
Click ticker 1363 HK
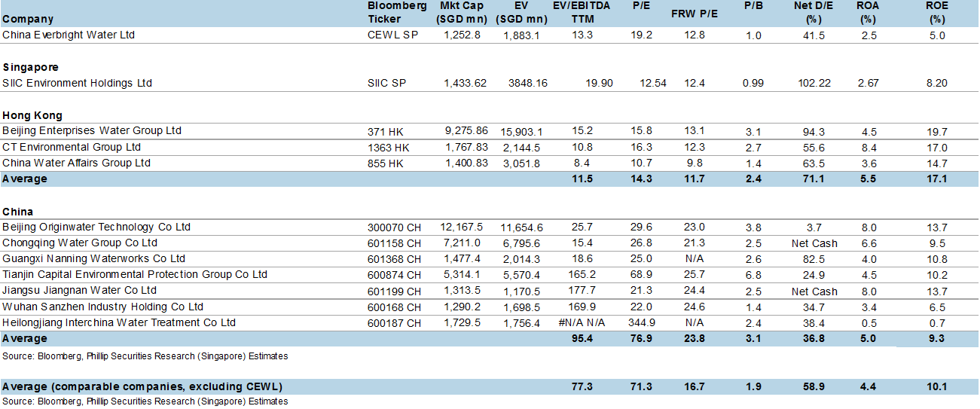(388, 148)
